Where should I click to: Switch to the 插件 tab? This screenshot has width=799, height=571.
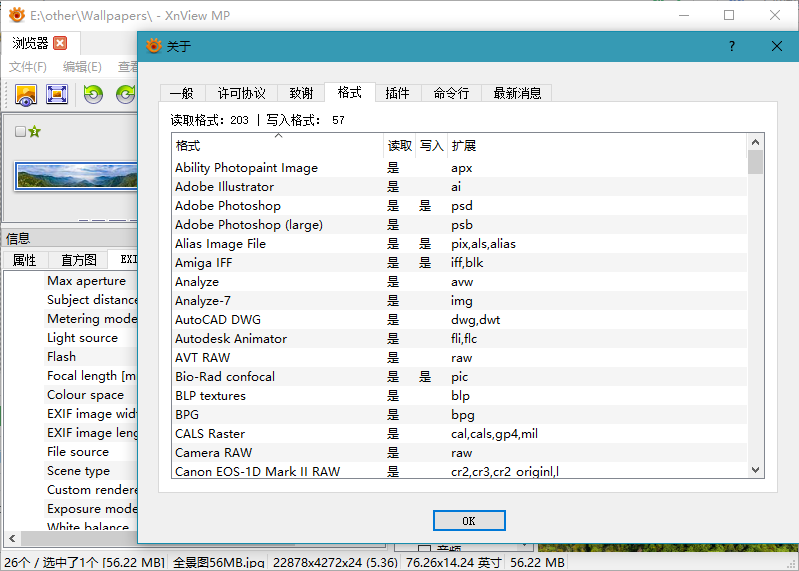(397, 93)
